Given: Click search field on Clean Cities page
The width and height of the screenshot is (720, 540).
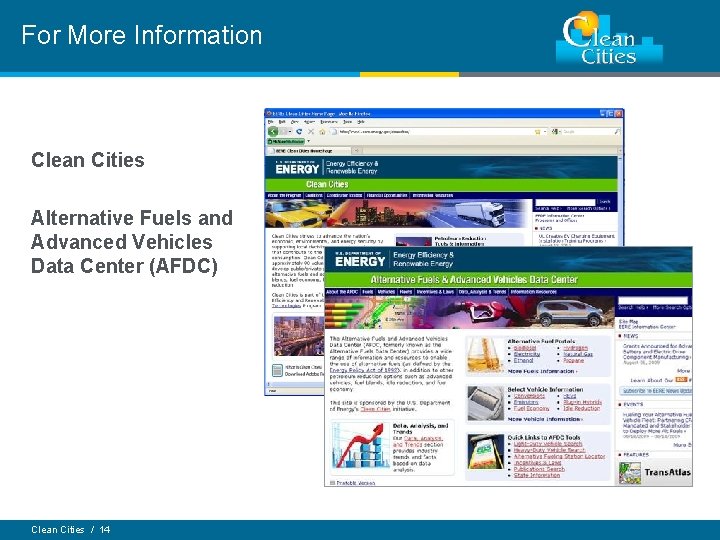Looking at the screenshot, I should point(565,202).
